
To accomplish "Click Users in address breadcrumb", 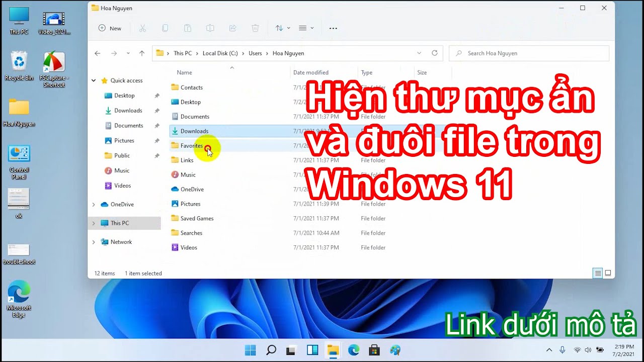I will (255, 53).
